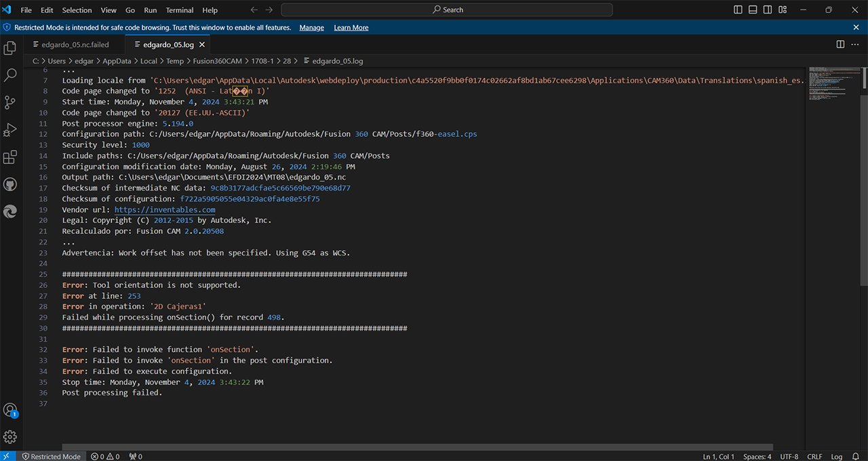Toggle the Primary Side Bar layout icon

pos(738,9)
